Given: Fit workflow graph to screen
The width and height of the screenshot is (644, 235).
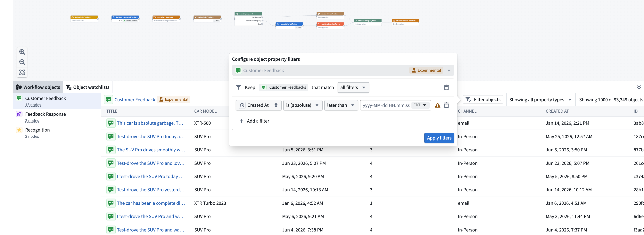Looking at the screenshot, I should [22, 72].
